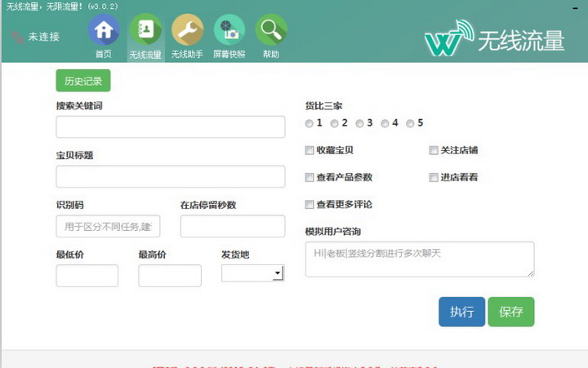Click into the 识别码 input field
Image resolution: width=588 pixels, height=368 pixels.
pyautogui.click(x=108, y=226)
